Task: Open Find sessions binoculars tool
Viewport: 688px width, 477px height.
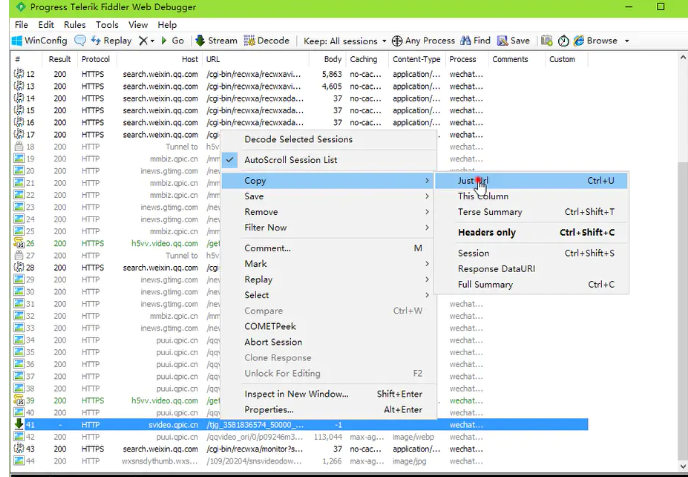Action: (475, 41)
